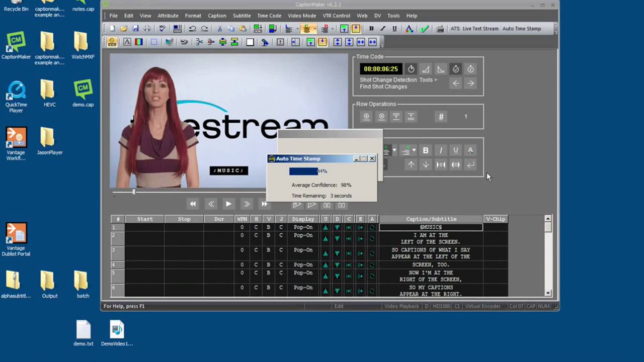Open a file with the folder icon
The width and height of the screenshot is (644, 362).
tap(124, 29)
